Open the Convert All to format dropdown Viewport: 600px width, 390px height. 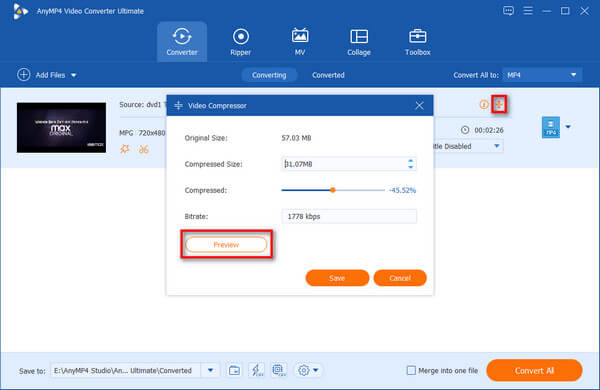[x=543, y=75]
